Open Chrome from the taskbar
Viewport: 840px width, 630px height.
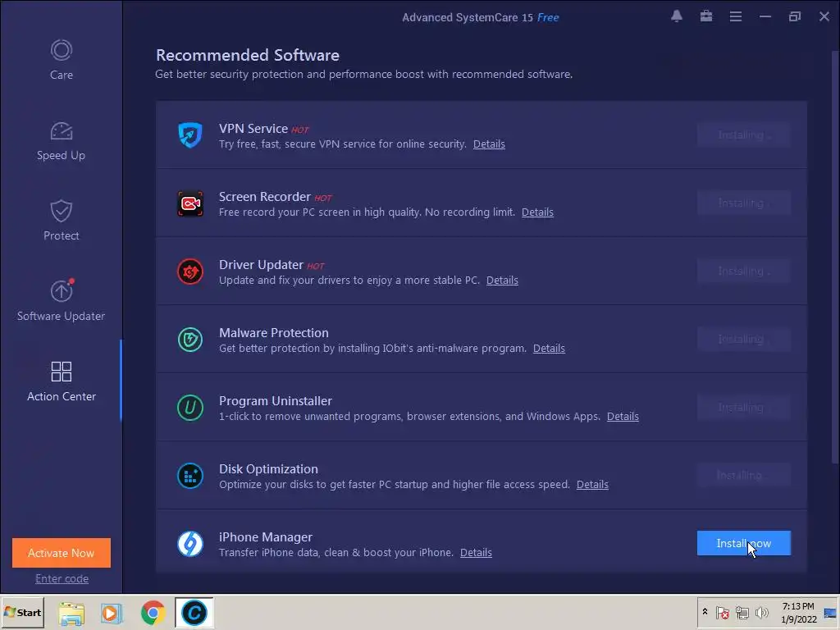point(153,612)
